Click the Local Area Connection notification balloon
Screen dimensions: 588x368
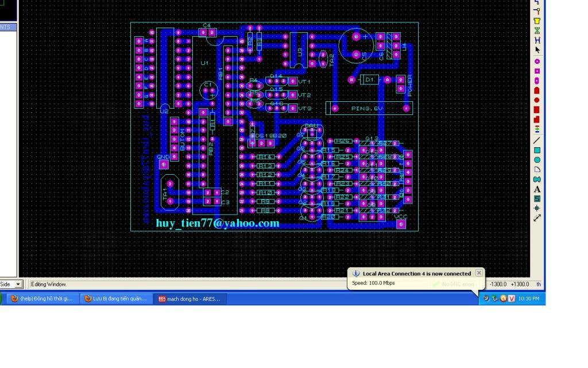click(416, 278)
